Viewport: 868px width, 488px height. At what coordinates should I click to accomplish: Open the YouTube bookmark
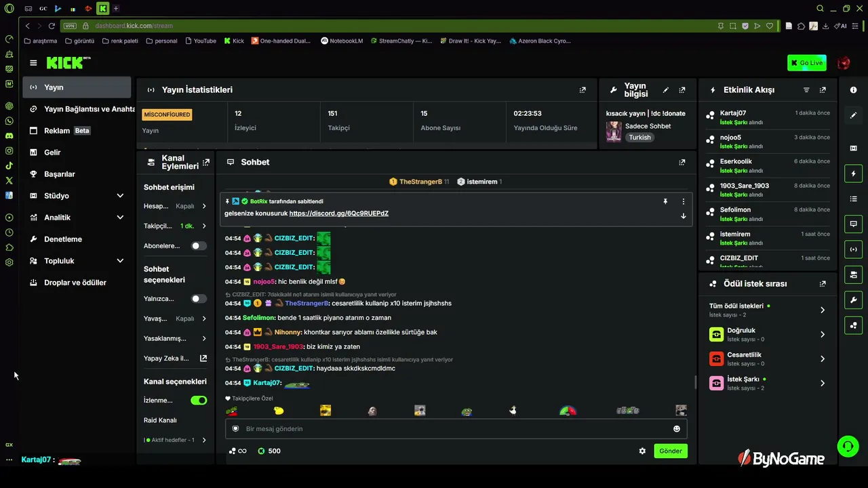coord(200,41)
